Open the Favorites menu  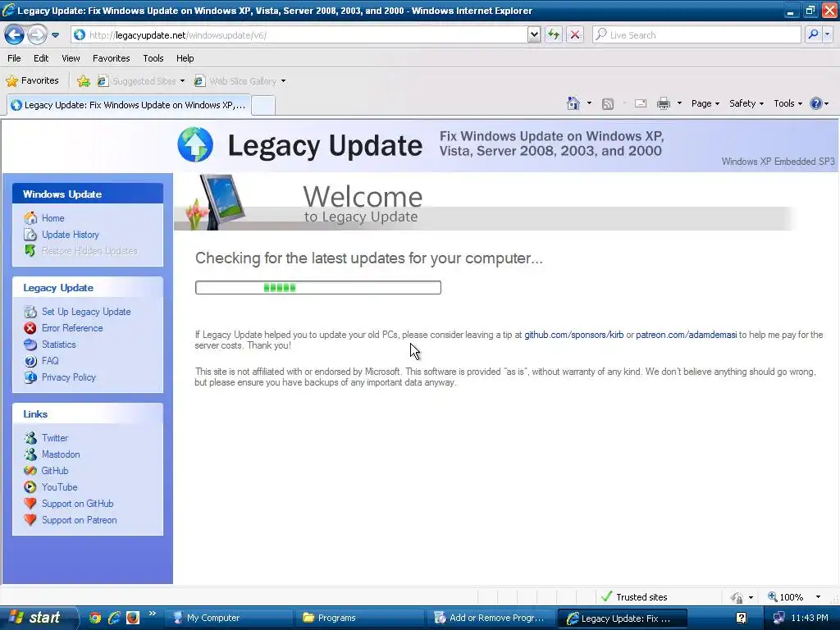click(x=111, y=58)
